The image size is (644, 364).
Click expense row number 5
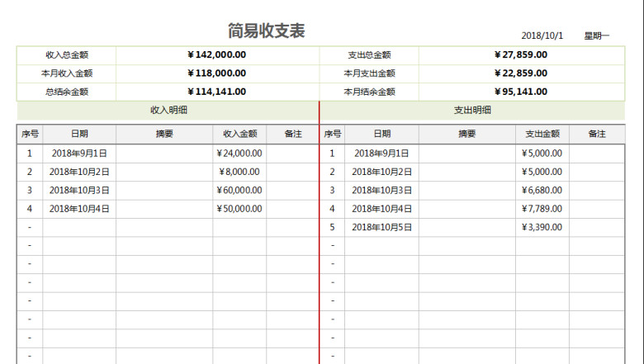(x=332, y=227)
